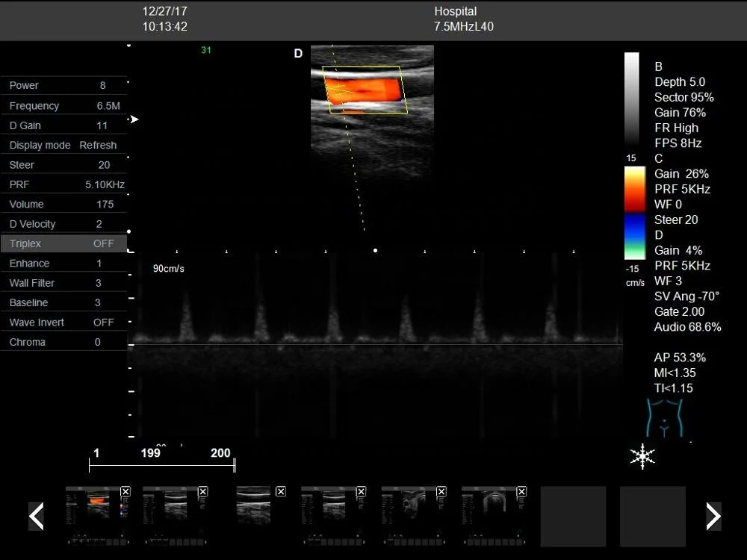Click the AP 53.3% text
The image size is (747, 560).
680,358
